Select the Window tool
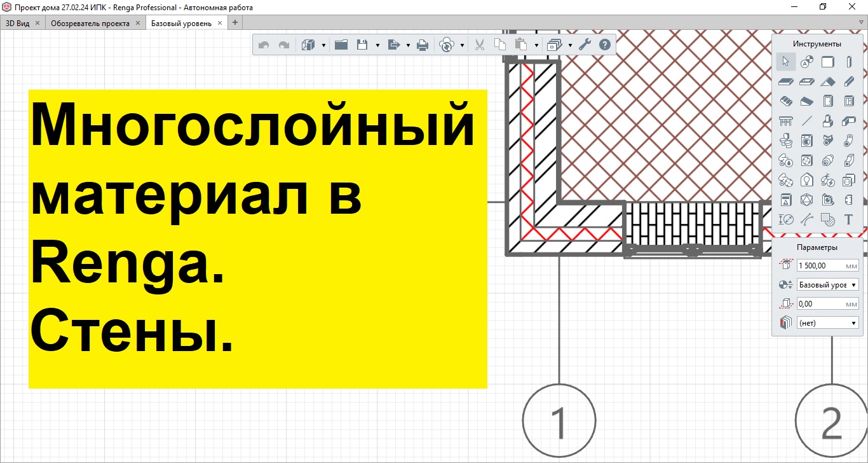The height and width of the screenshot is (463, 868). (848, 101)
